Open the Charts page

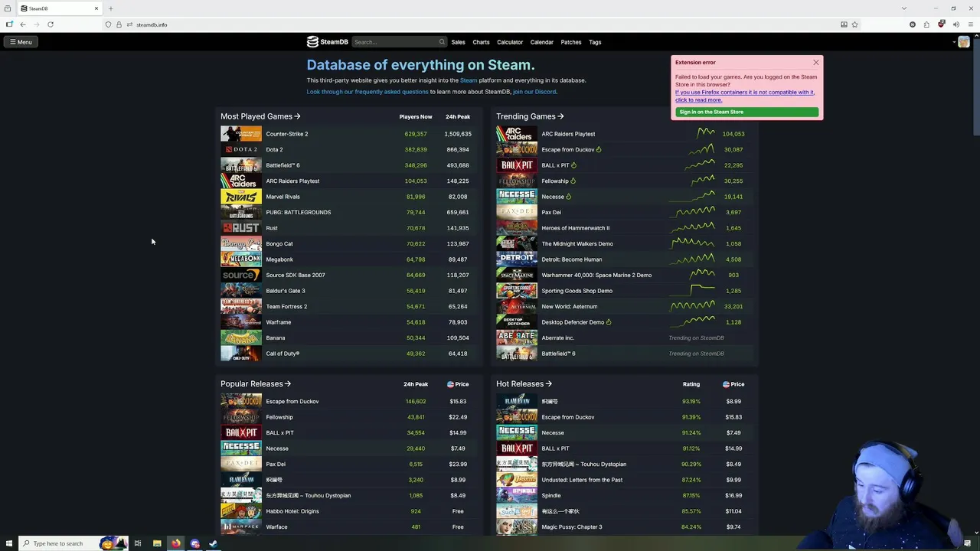(481, 42)
